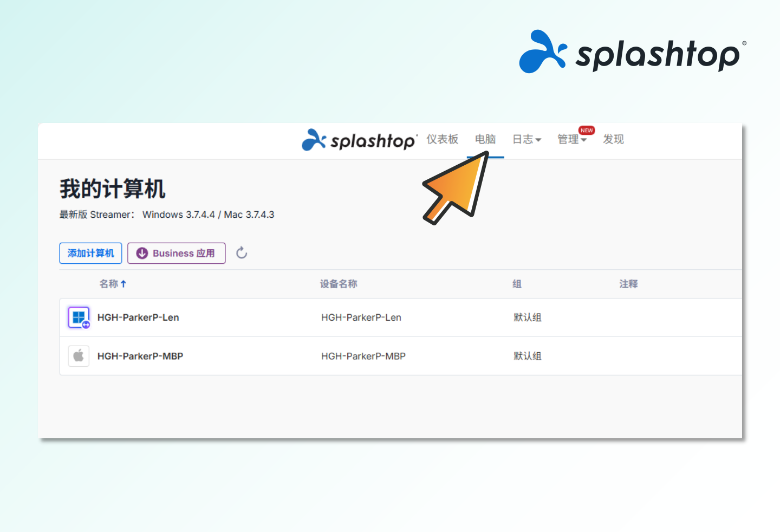Click the 设备名称 column header
This screenshot has height=532, width=780.
tap(339, 284)
